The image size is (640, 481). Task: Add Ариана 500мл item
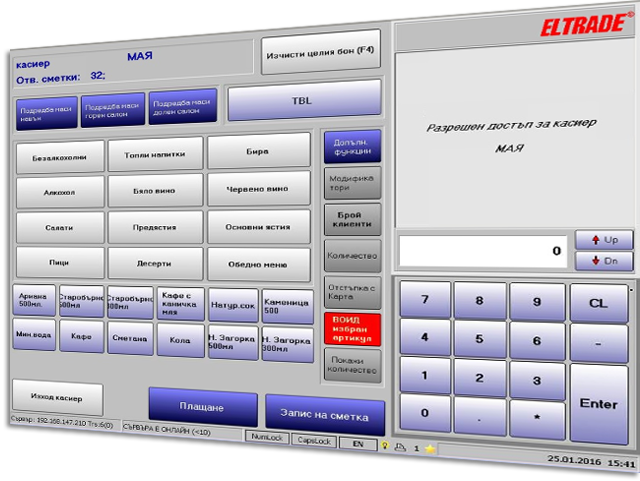34,300
